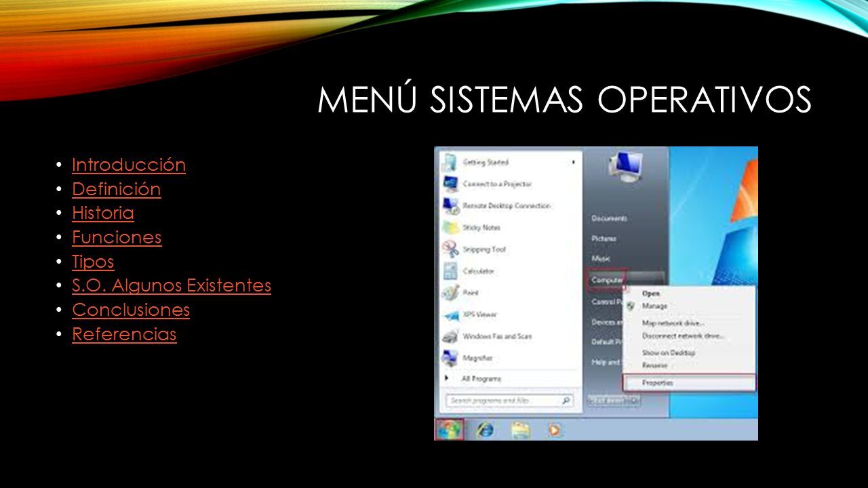Click the search magnifying glass icon
The height and width of the screenshot is (488, 868).
point(566,401)
